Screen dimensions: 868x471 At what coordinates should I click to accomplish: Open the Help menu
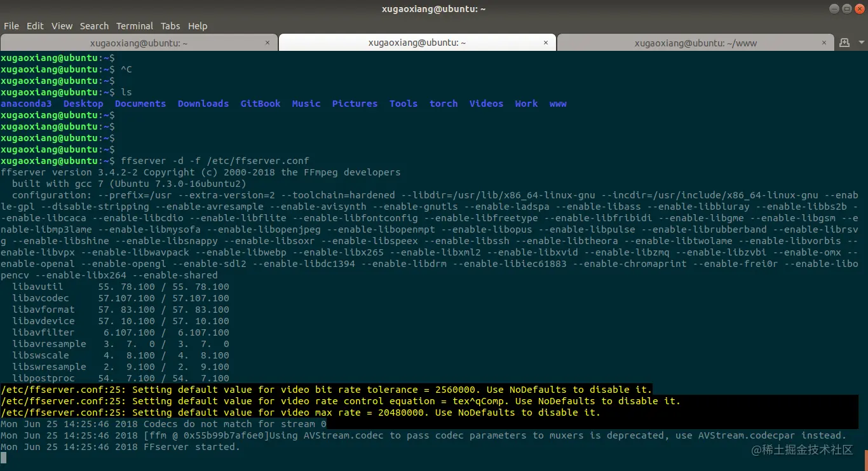[x=198, y=26]
